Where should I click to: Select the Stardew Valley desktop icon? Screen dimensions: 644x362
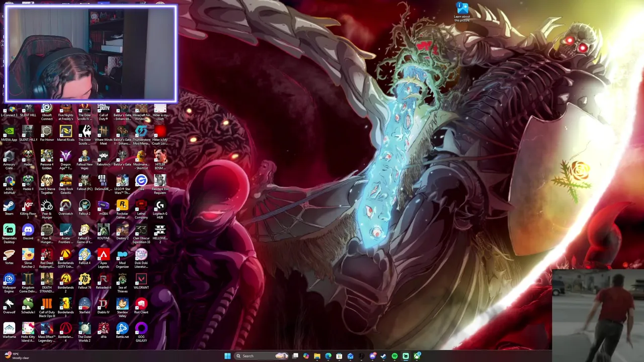coord(122,308)
